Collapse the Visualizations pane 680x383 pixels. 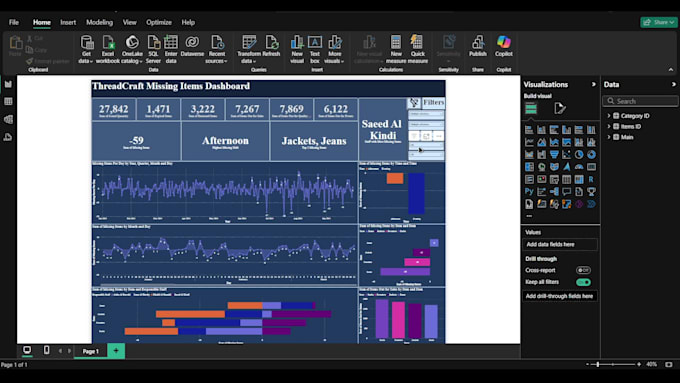point(594,85)
